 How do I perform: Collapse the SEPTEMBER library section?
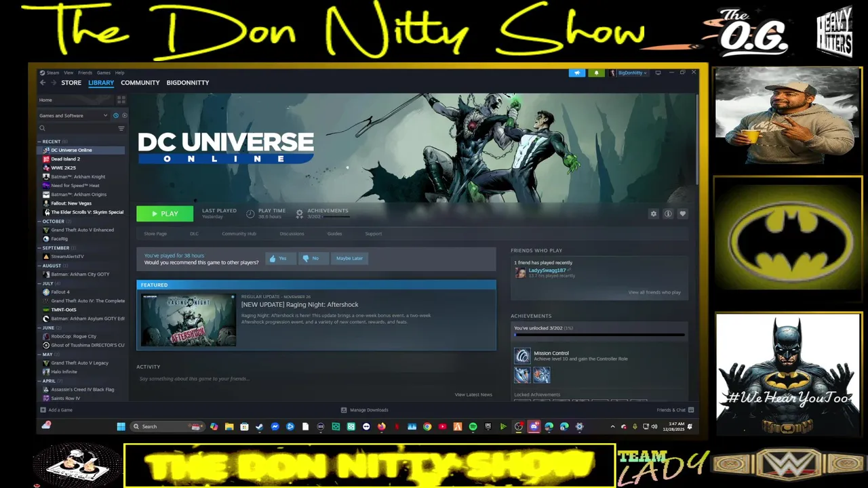[39, 248]
